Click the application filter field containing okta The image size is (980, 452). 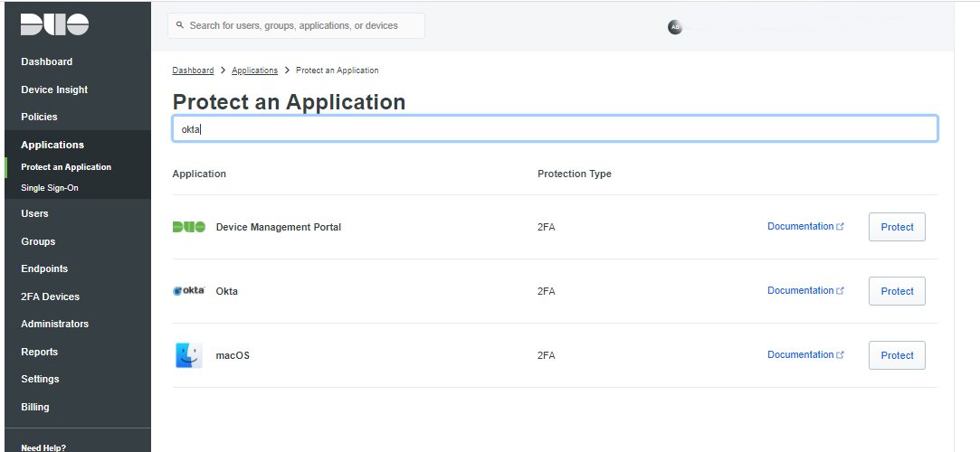[x=554, y=129]
